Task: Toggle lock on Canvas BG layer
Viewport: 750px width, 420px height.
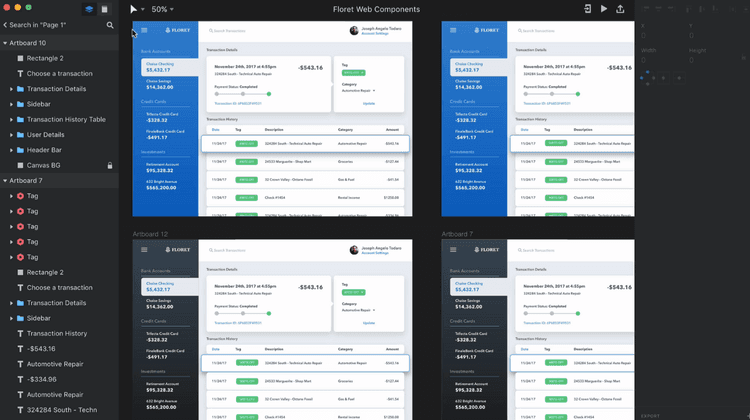Action: tap(110, 165)
